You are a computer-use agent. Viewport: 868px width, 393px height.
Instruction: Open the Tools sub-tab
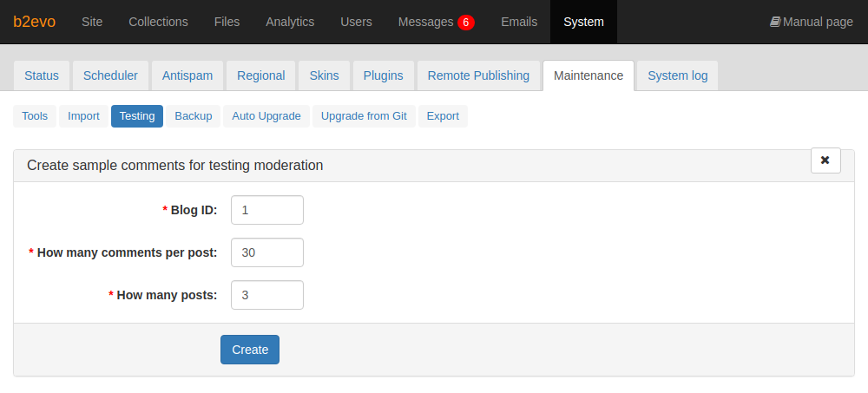35,116
